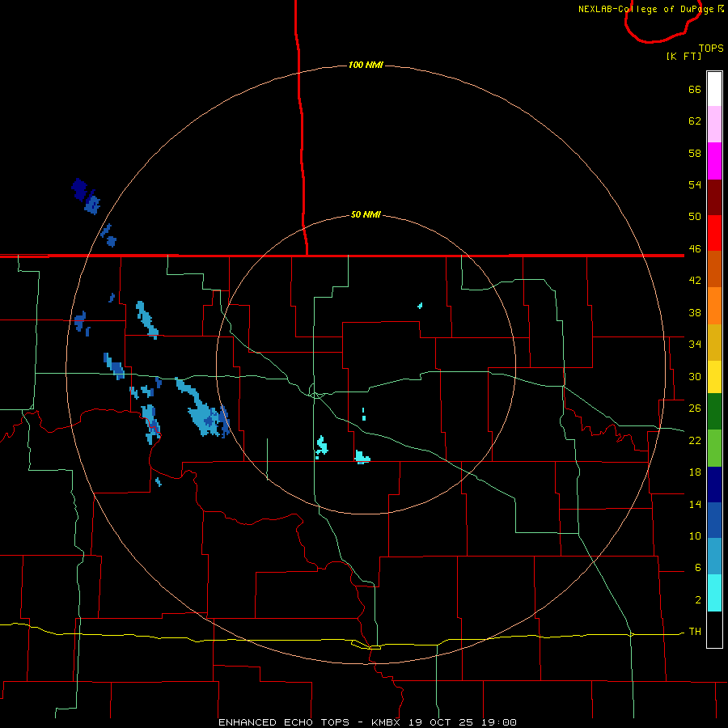Click the ENHANCED ECHO TOPS caption text
This screenshot has height=728, width=728.
tap(284, 722)
